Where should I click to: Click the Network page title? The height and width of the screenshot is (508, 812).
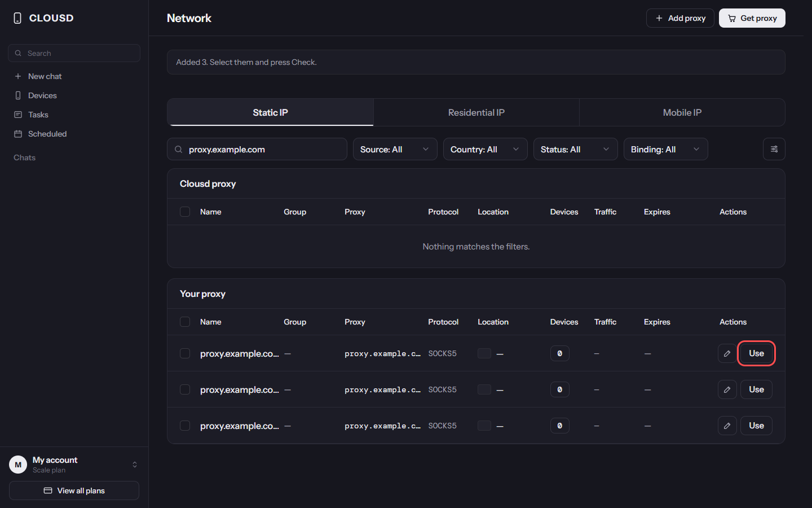pyautogui.click(x=189, y=18)
